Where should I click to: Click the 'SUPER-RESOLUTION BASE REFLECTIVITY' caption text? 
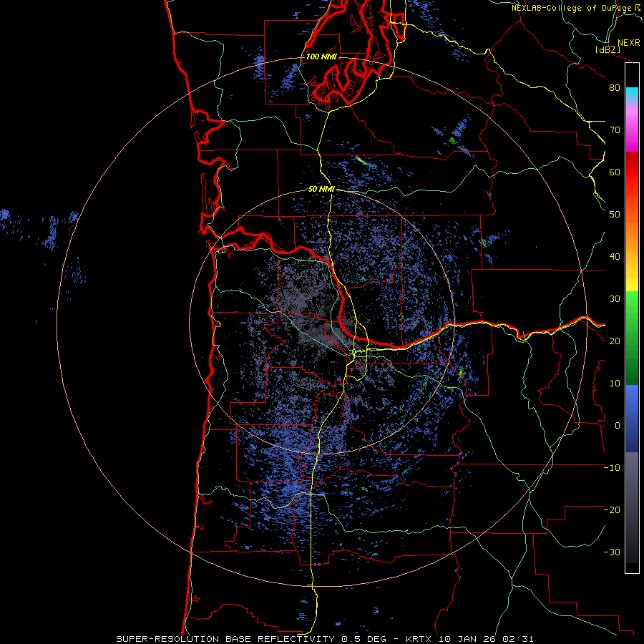coord(225,639)
